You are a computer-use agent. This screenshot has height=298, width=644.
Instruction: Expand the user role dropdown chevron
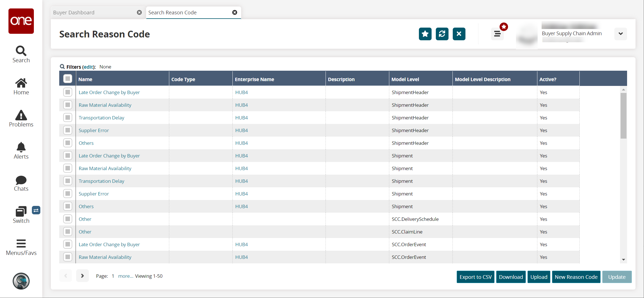click(x=621, y=34)
